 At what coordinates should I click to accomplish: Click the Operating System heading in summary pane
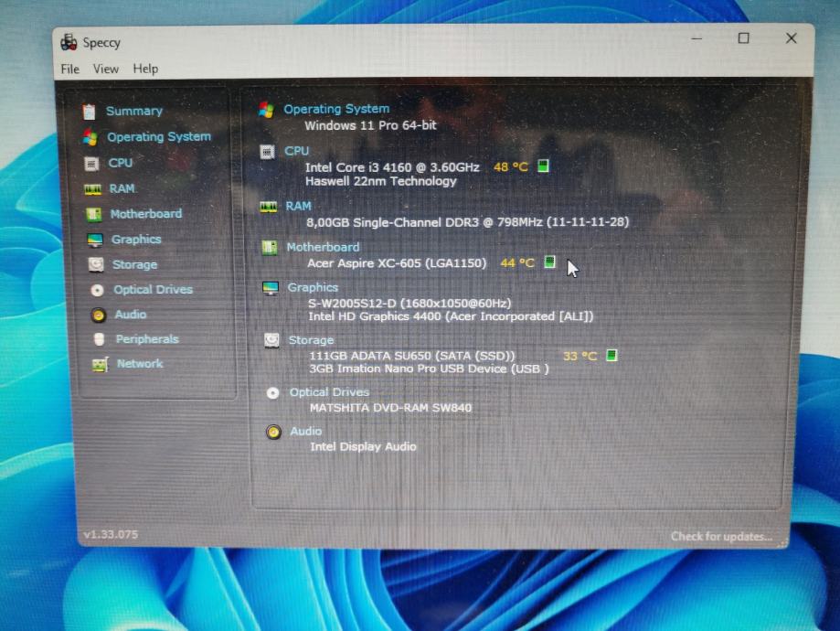tap(336, 109)
